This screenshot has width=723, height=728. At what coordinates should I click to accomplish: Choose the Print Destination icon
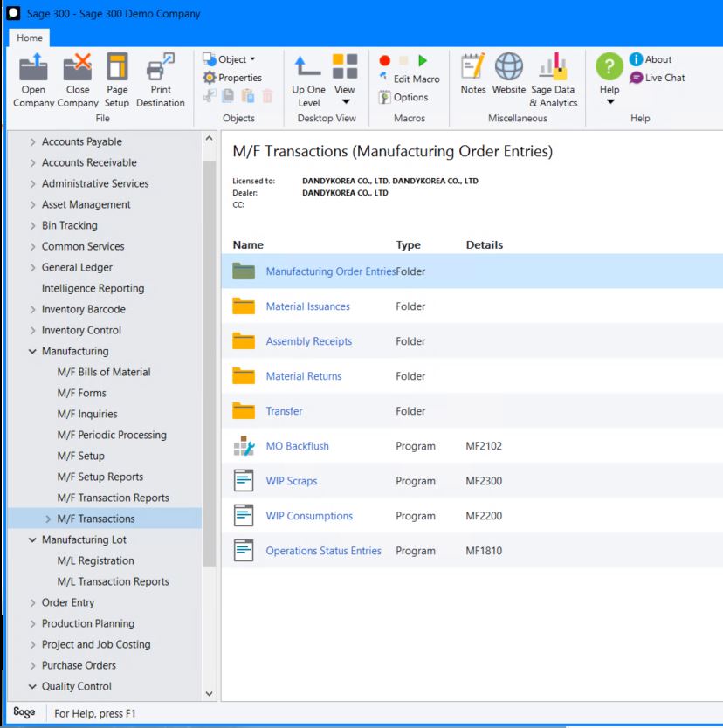[160, 67]
